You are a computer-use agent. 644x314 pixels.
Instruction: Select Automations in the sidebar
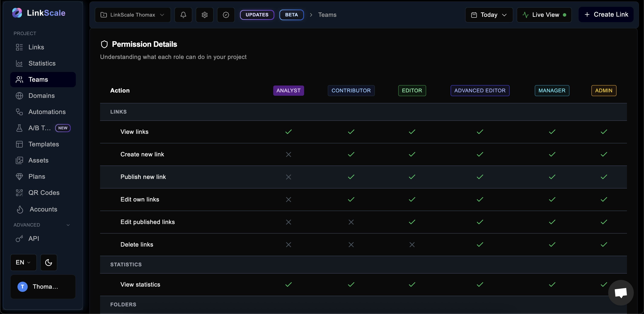47,111
